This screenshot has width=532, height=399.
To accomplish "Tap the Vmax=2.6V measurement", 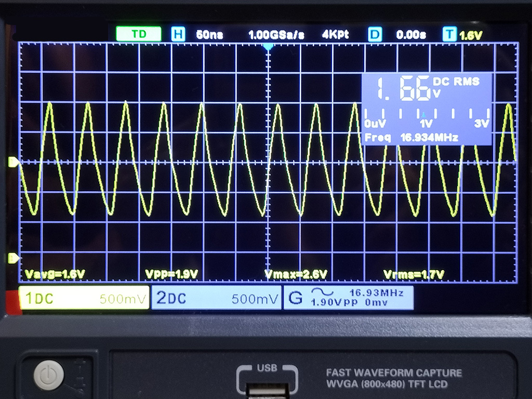I will [296, 274].
